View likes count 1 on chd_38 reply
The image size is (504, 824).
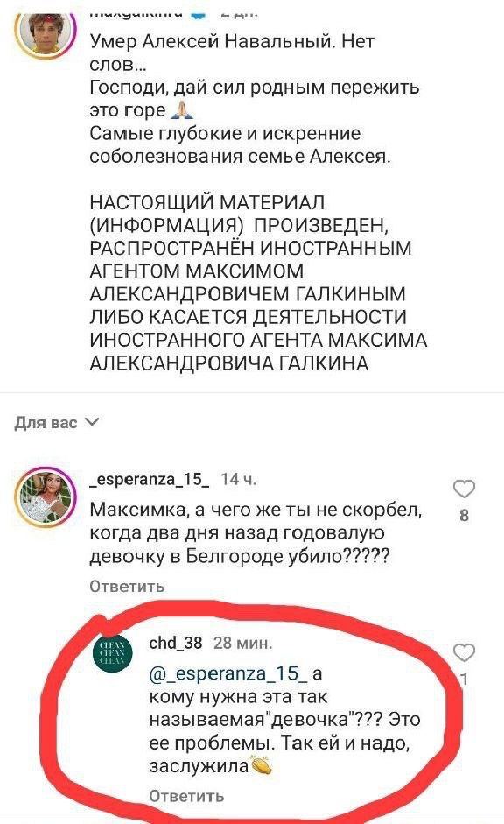[464, 679]
